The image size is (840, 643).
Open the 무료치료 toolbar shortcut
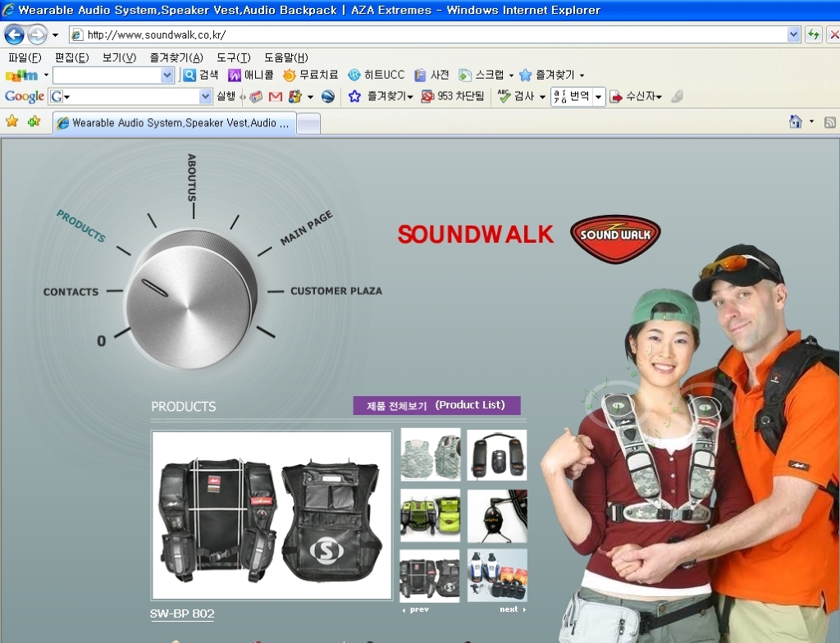click(x=311, y=75)
